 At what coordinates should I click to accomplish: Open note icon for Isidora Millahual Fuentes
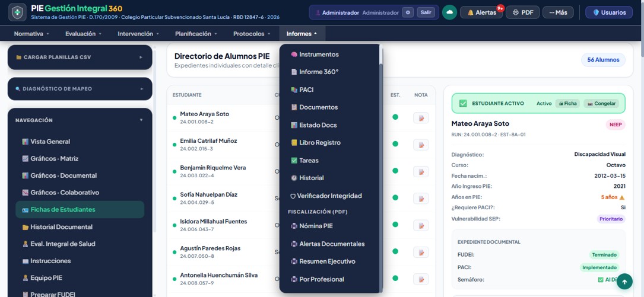pyautogui.click(x=421, y=226)
